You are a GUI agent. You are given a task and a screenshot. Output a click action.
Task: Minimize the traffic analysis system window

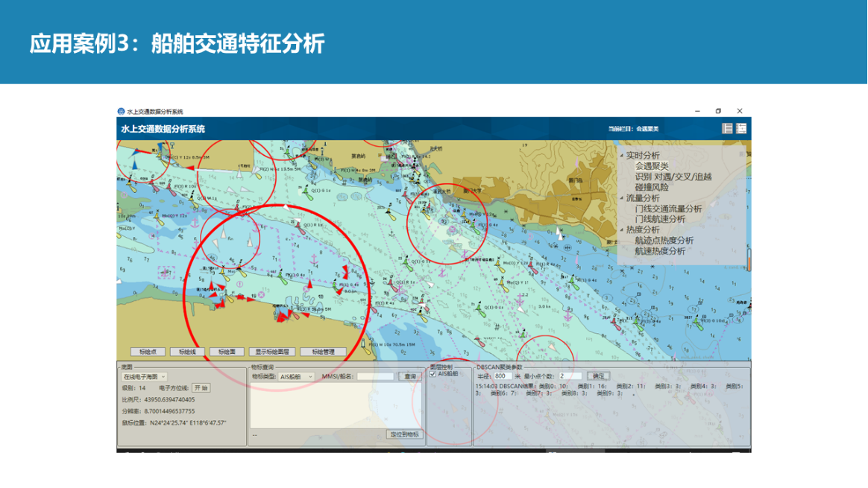697,111
